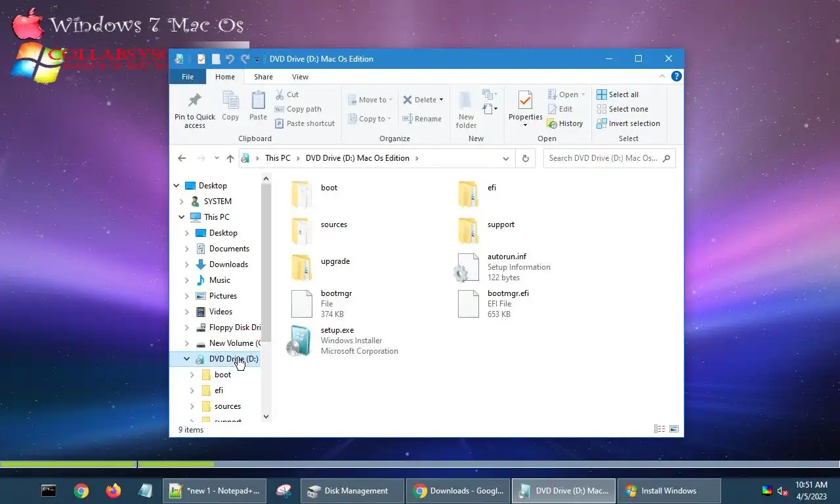Click the Redo icon in title bar
The width and height of the screenshot is (840, 504).
[x=245, y=59]
